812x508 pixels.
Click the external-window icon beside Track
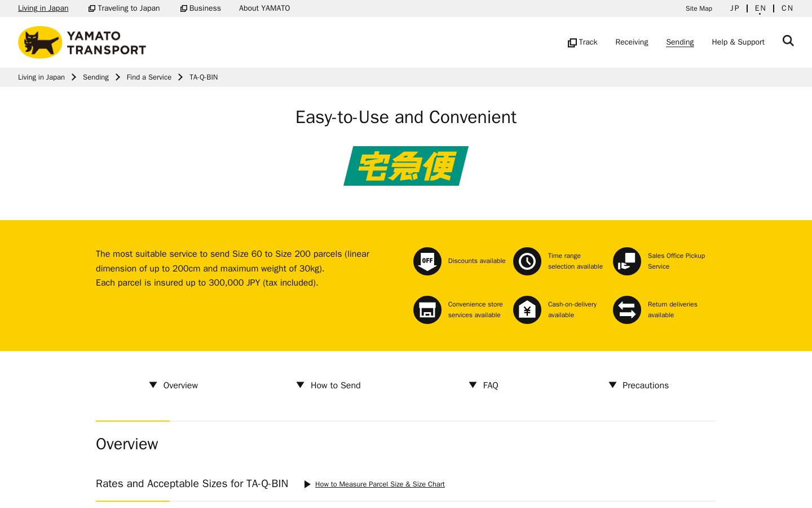point(572,42)
